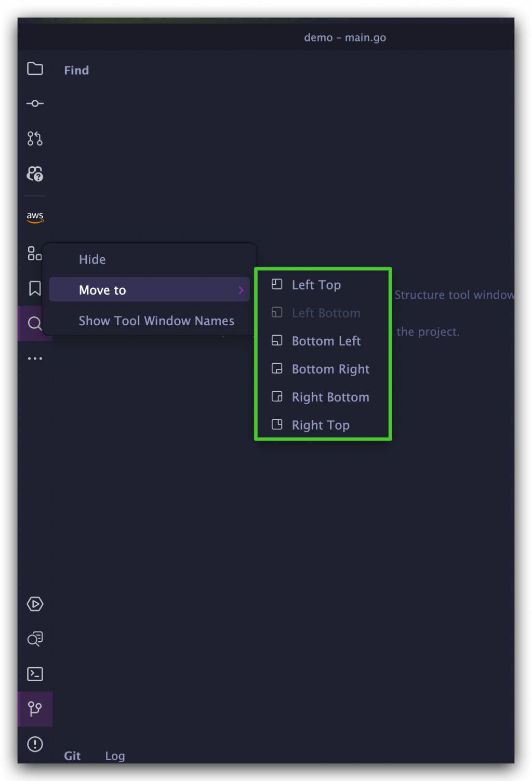532x781 pixels.
Task: Open the Bookmarks tool window
Action: pos(35,288)
